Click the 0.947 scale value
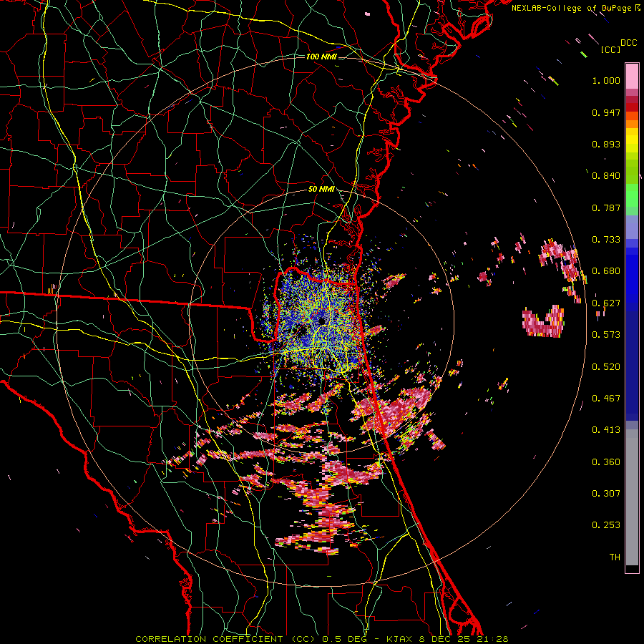This screenshot has height=644, width=644. [x=606, y=112]
